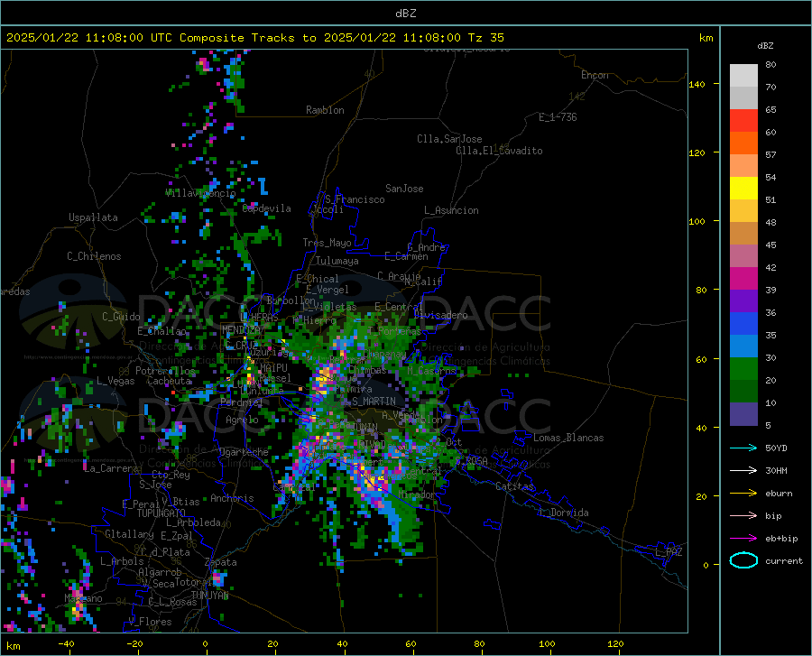Viewport: 812px width, 656px height.
Task: Click the L_Arboleda map label
Action: (193, 522)
